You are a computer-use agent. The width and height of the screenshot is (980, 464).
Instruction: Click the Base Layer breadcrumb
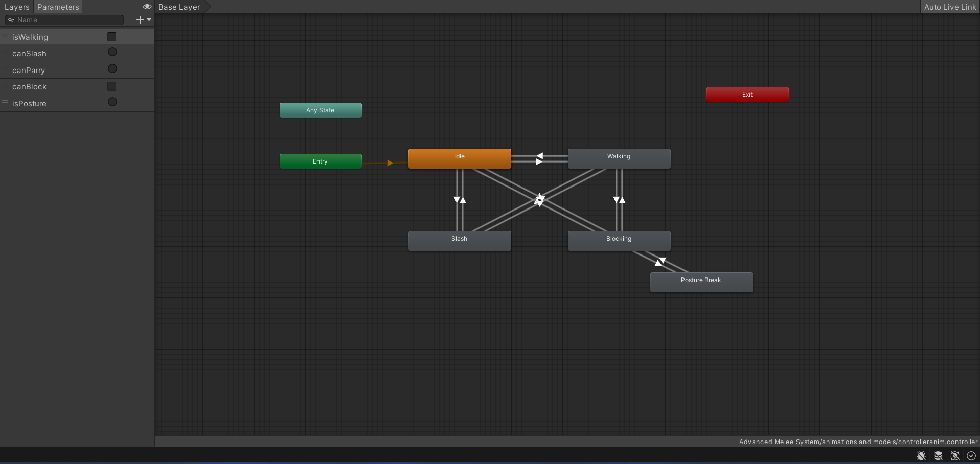click(x=179, y=7)
